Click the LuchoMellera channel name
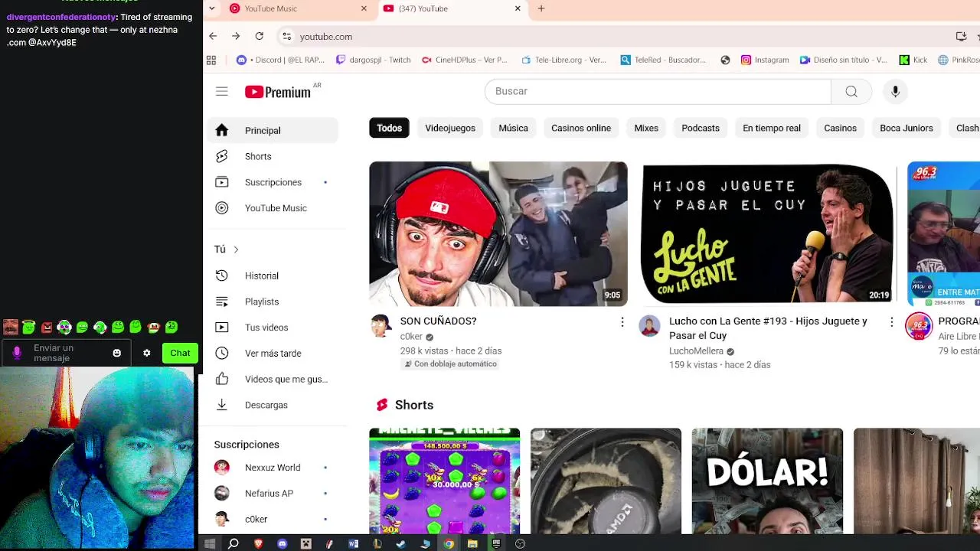980x551 pixels. tap(696, 351)
